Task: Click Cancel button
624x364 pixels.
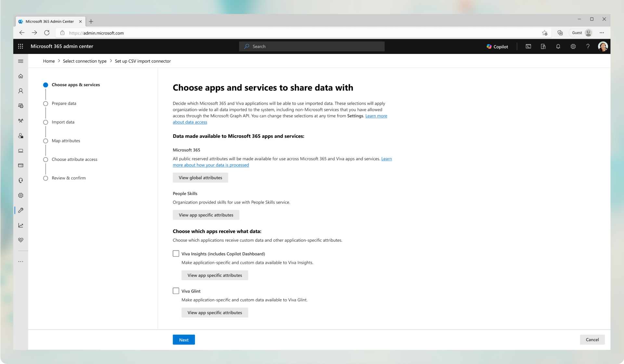Action: (592, 340)
